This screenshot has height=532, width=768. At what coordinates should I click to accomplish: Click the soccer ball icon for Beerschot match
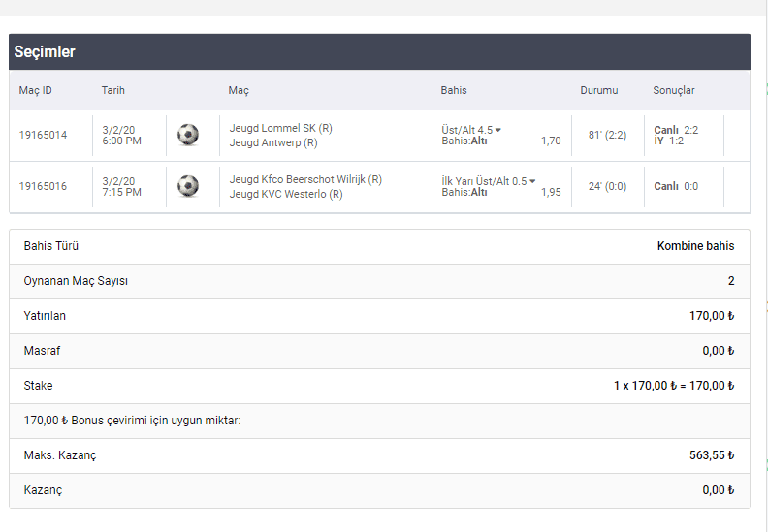tap(188, 185)
